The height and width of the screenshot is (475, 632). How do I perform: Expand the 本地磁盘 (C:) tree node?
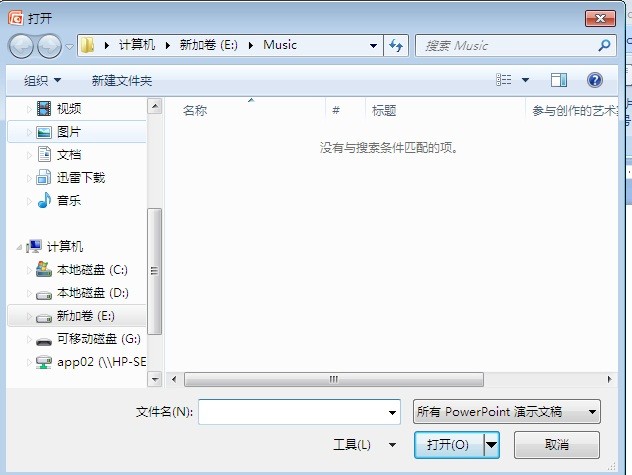[29, 270]
